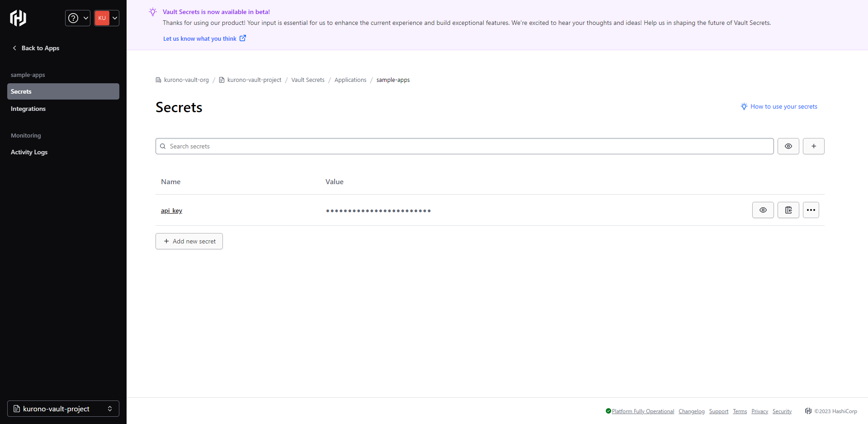868x424 pixels.
Task: Open the kurono-vault-project switcher
Action: pos(63,409)
